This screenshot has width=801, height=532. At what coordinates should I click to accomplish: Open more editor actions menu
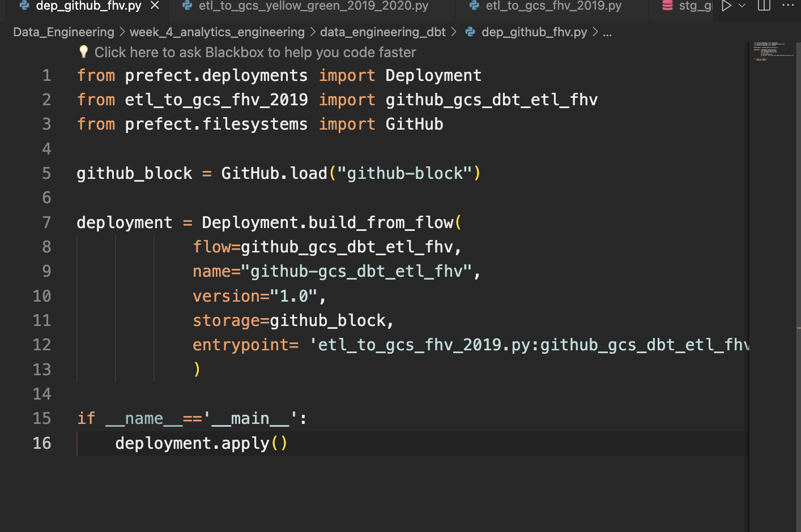tap(788, 6)
